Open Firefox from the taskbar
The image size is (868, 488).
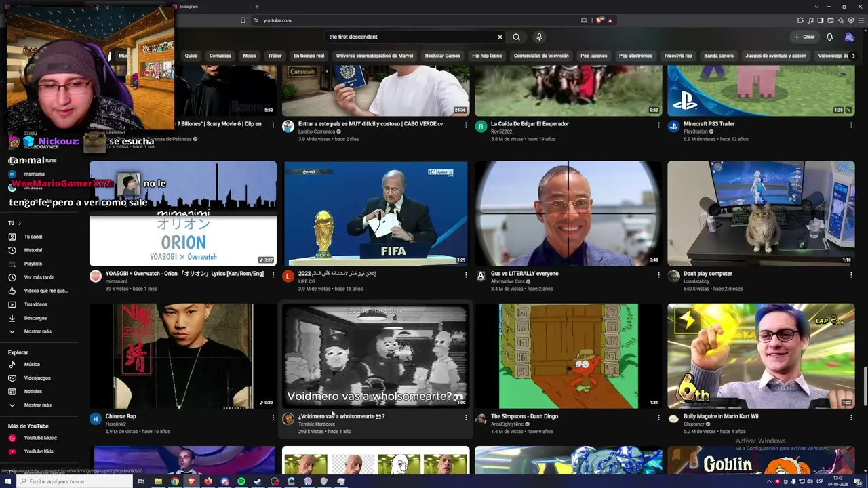pyautogui.click(x=208, y=481)
